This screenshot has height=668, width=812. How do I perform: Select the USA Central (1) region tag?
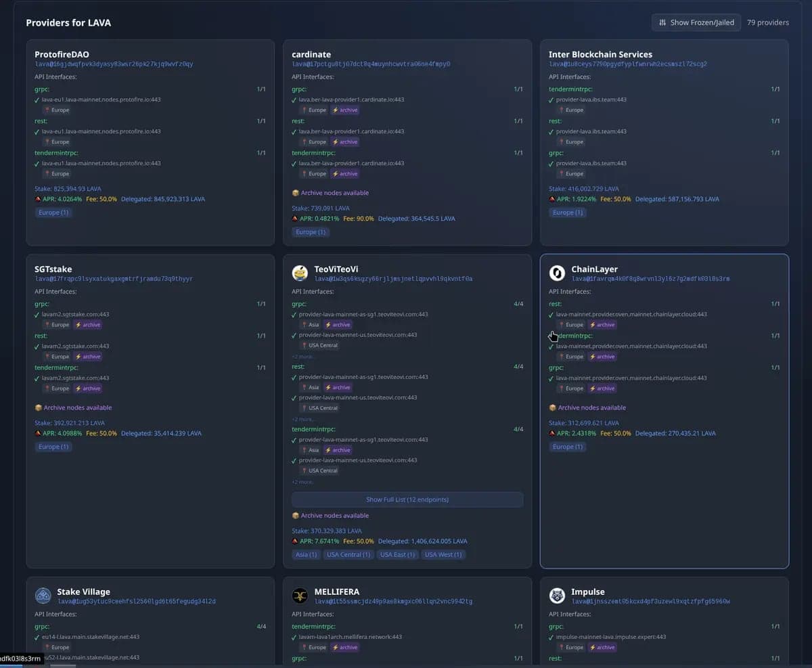tap(348, 555)
